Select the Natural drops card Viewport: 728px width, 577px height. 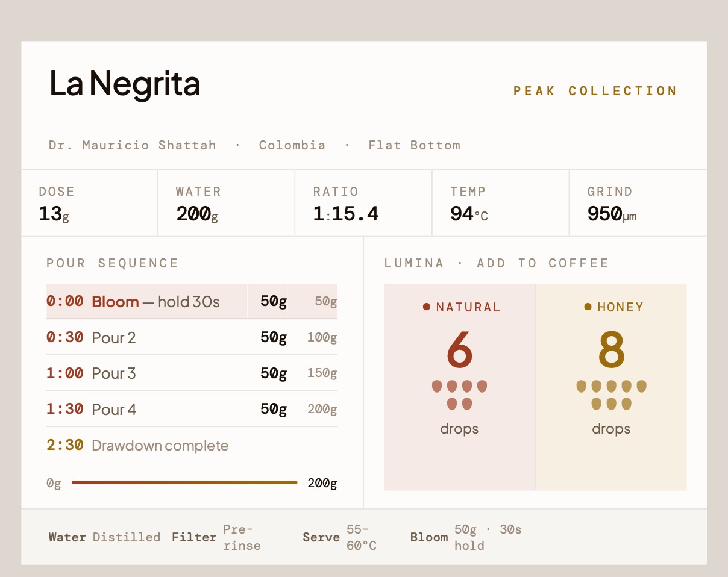coord(460,387)
